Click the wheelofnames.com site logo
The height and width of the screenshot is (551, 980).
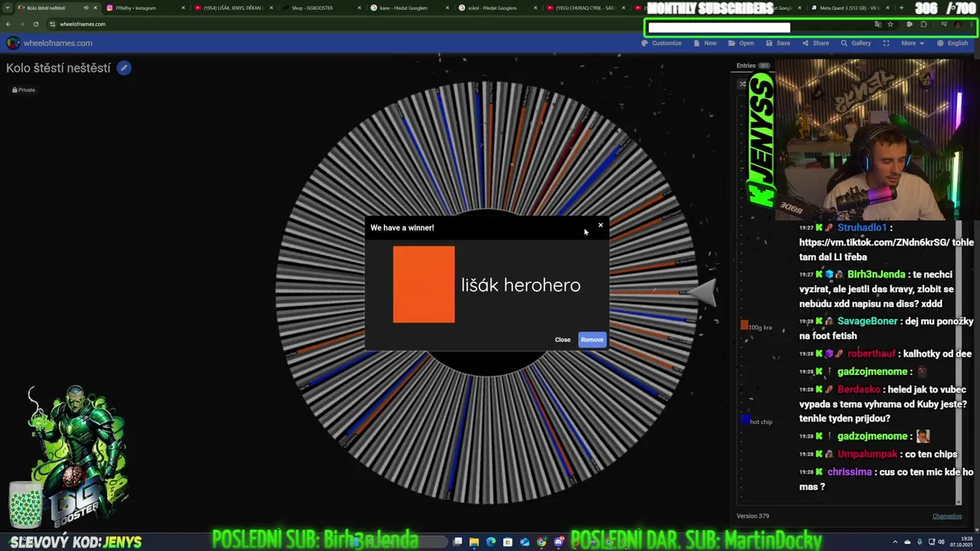13,43
